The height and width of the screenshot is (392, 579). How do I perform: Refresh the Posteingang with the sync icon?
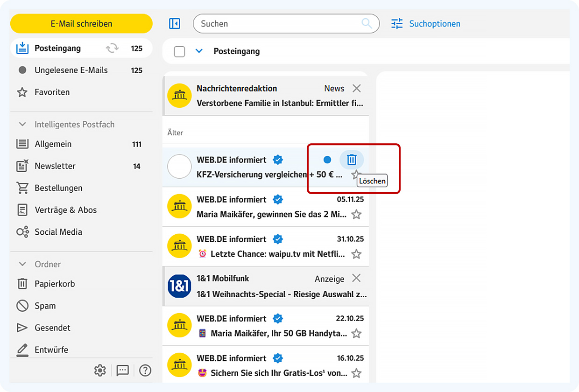point(112,48)
